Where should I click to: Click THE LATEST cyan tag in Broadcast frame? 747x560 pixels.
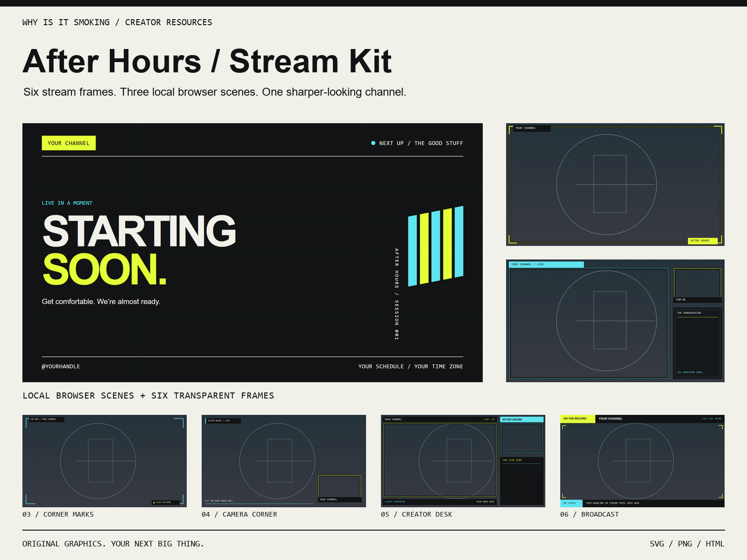[x=571, y=503]
